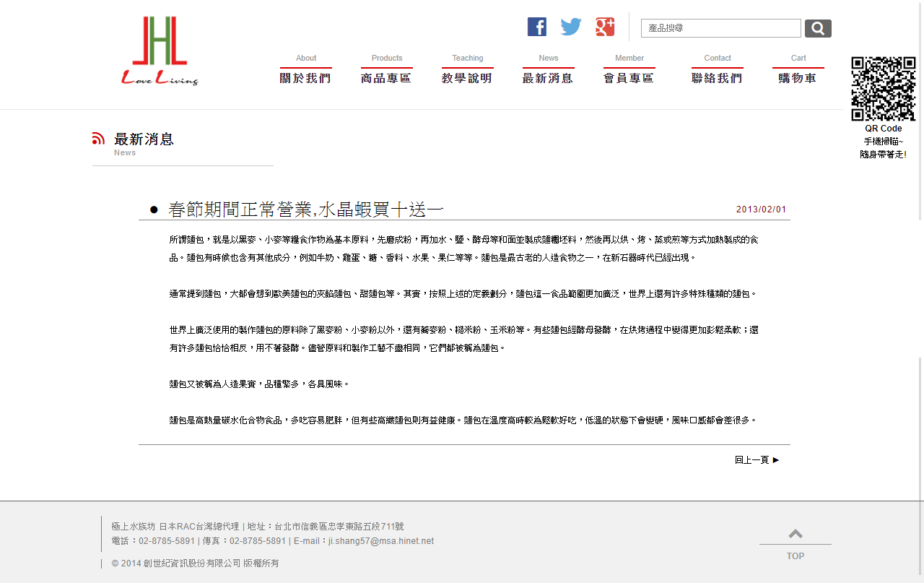Screen dimensions: 924x583
Task: Click the red RSS feed icon
Action: pos(99,138)
